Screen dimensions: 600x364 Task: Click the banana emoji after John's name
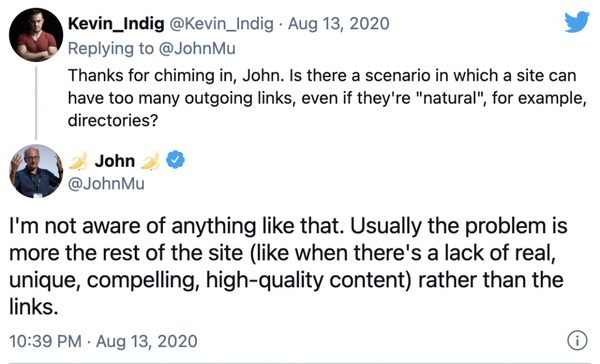click(150, 161)
